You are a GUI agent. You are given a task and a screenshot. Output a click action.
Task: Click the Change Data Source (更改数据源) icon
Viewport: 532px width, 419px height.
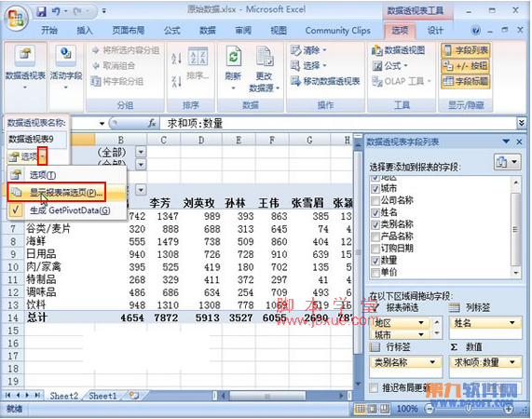coord(265,56)
